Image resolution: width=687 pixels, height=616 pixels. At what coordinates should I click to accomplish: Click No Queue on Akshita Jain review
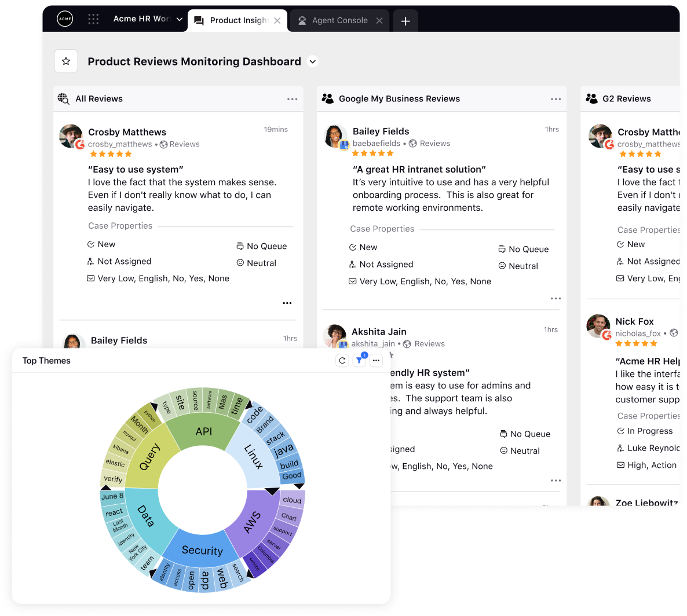pos(525,434)
